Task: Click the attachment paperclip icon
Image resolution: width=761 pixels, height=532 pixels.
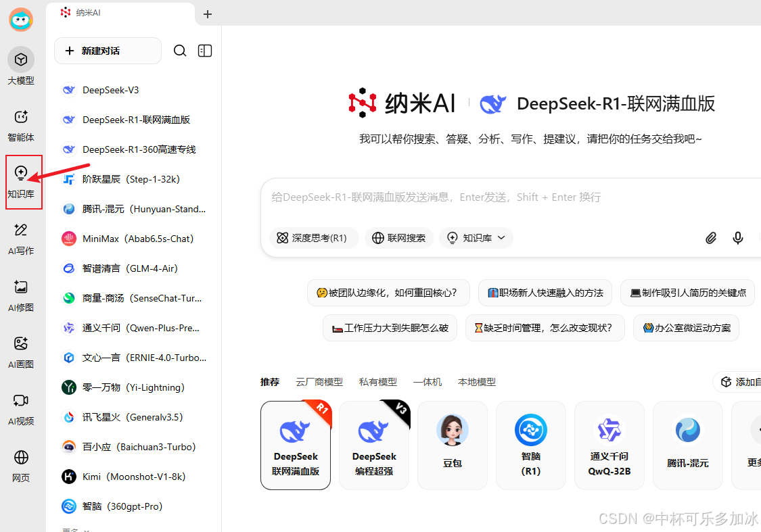Action: 710,238
